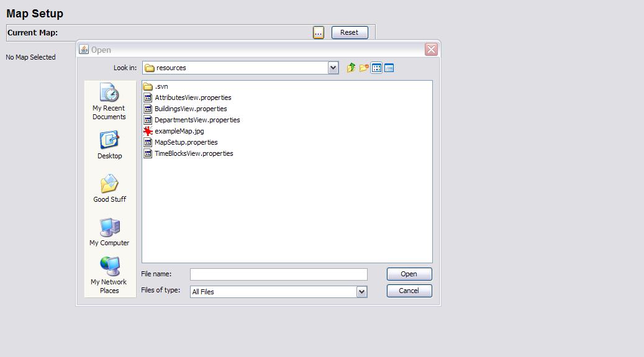Screen dimensions: 644x357
Task: Switch to List view icon
Action: coord(376,68)
